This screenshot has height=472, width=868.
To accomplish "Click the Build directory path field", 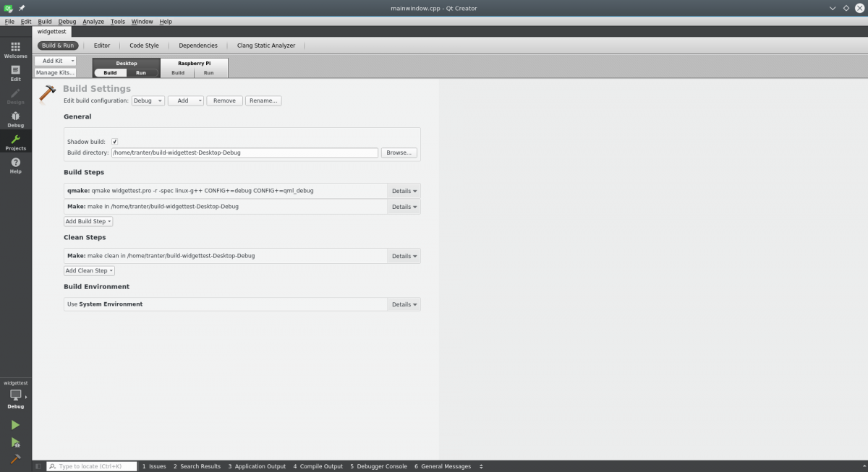I will coord(244,153).
